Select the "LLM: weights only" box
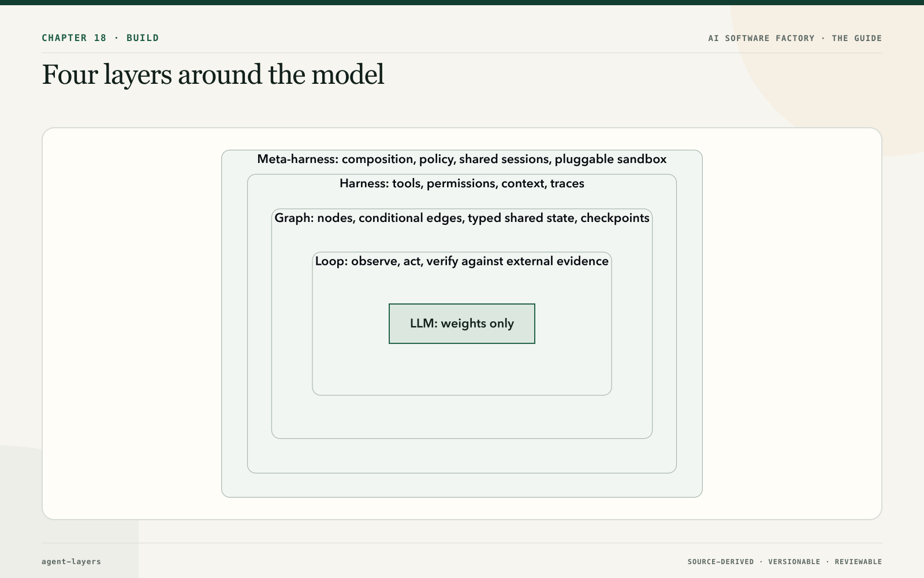This screenshot has width=924, height=578. click(462, 324)
